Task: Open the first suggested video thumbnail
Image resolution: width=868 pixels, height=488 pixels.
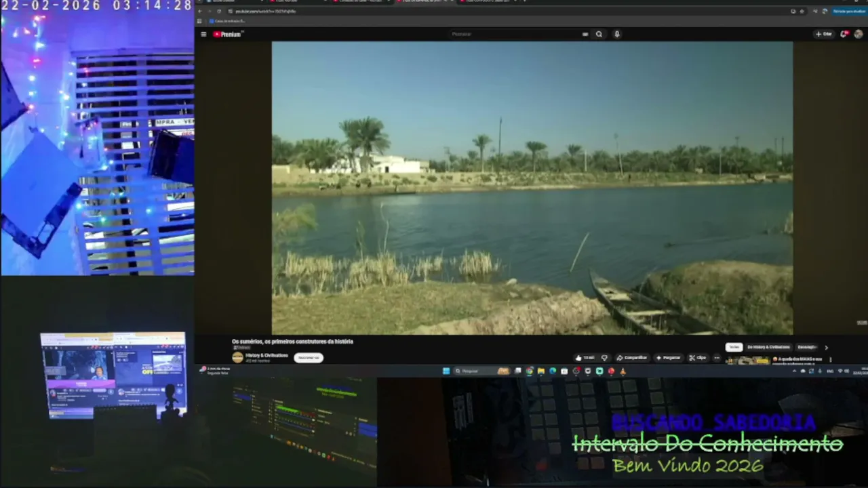Action: click(747, 361)
